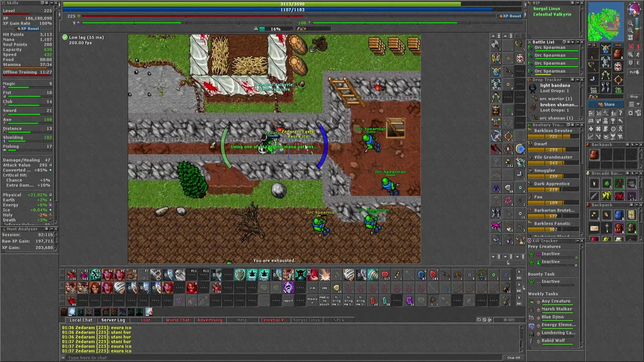
Task: Click the Bounty Task Inactive entry
Action: tap(550, 282)
